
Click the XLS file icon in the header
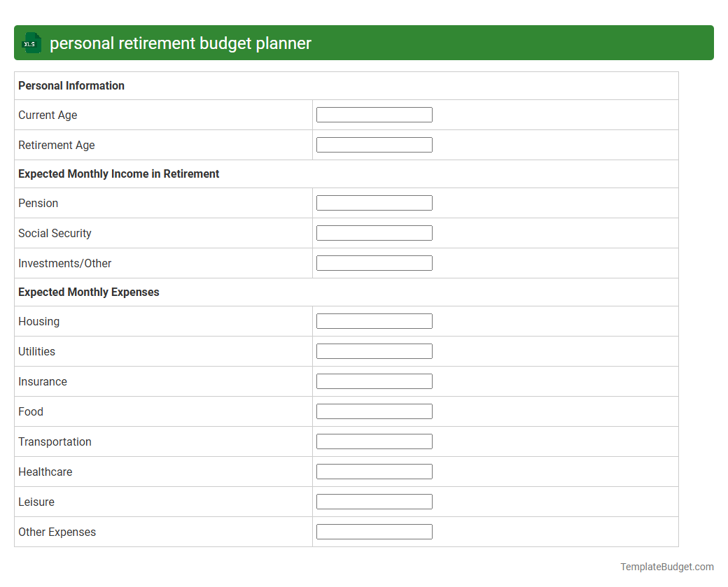[31, 43]
